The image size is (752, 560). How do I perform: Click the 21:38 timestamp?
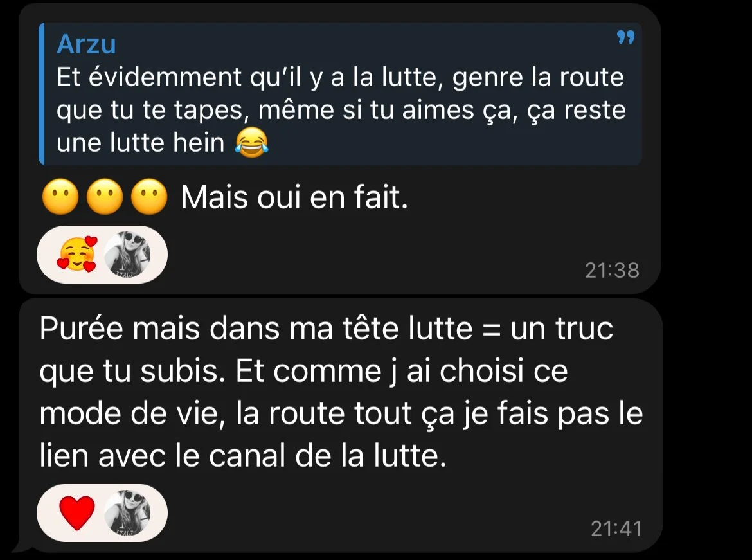pyautogui.click(x=612, y=271)
